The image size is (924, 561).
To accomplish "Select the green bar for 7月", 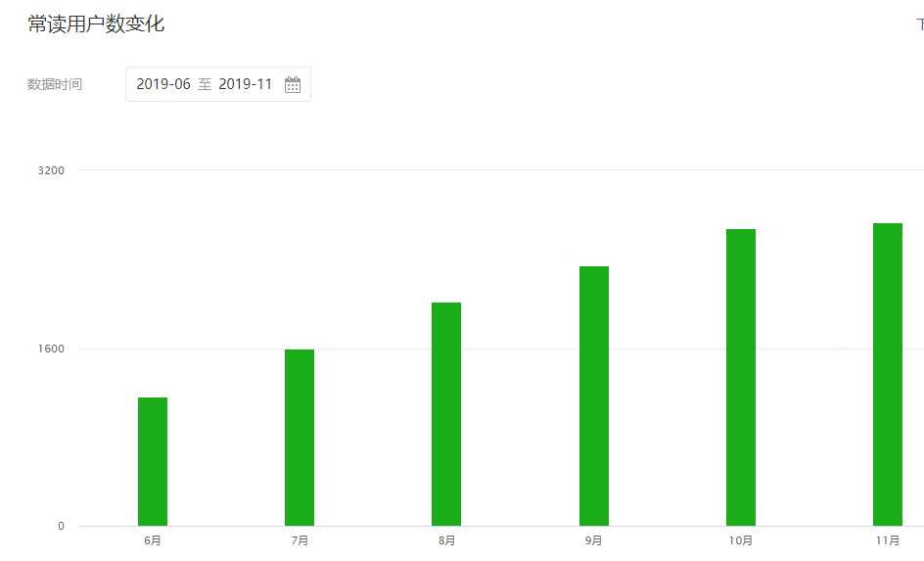I will [x=300, y=438].
